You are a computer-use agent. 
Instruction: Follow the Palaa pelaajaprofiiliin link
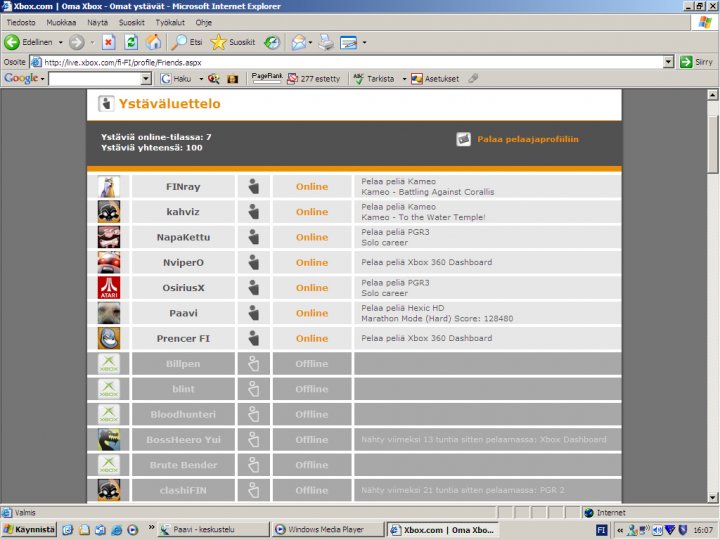[x=528, y=139]
